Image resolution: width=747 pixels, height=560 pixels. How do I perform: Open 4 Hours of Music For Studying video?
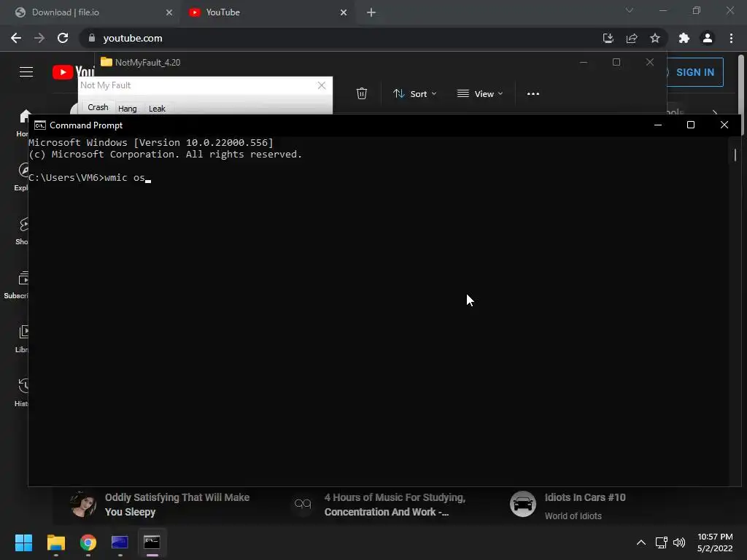(x=395, y=505)
